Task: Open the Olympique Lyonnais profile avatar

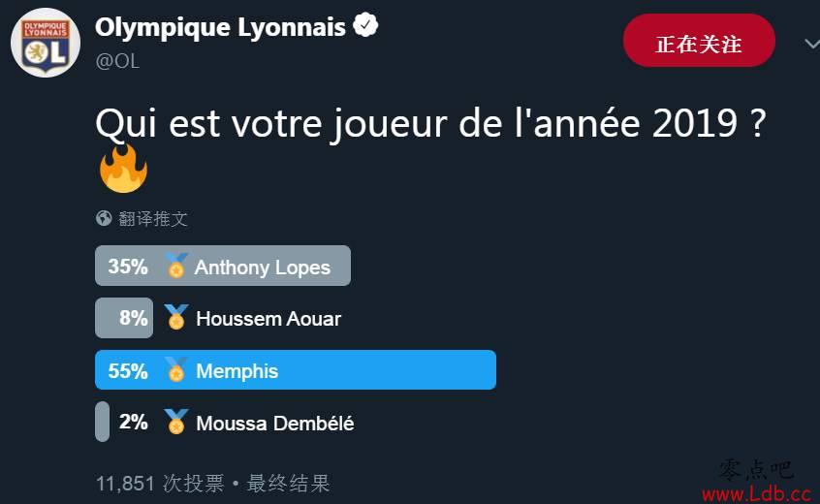Action: 46,43
